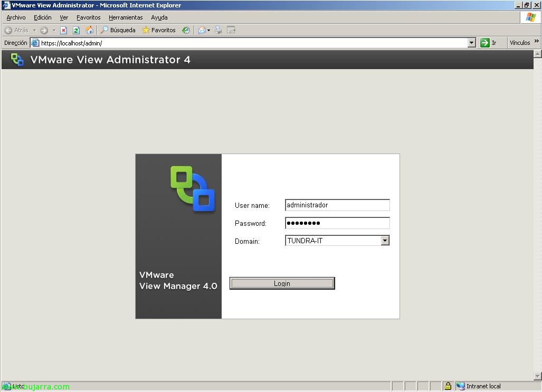Open the Ayuda menu
The width and height of the screenshot is (542, 392).
click(x=159, y=17)
